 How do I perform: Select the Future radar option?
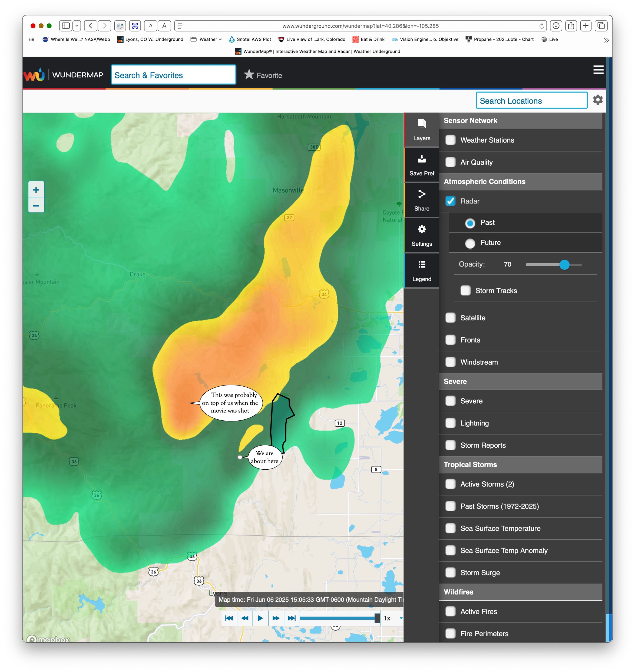coord(470,243)
